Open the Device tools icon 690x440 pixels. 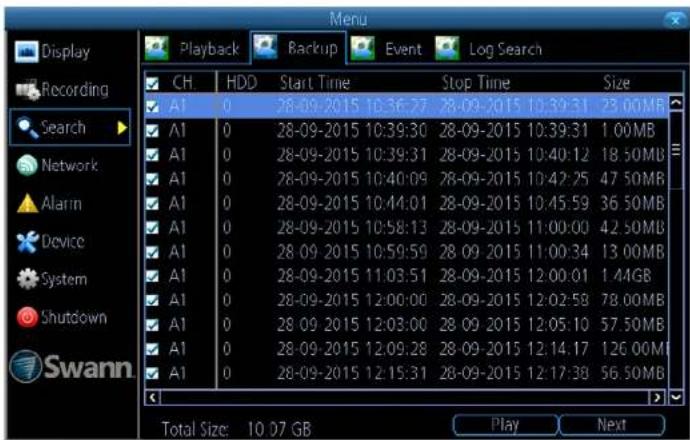pyautogui.click(x=27, y=242)
